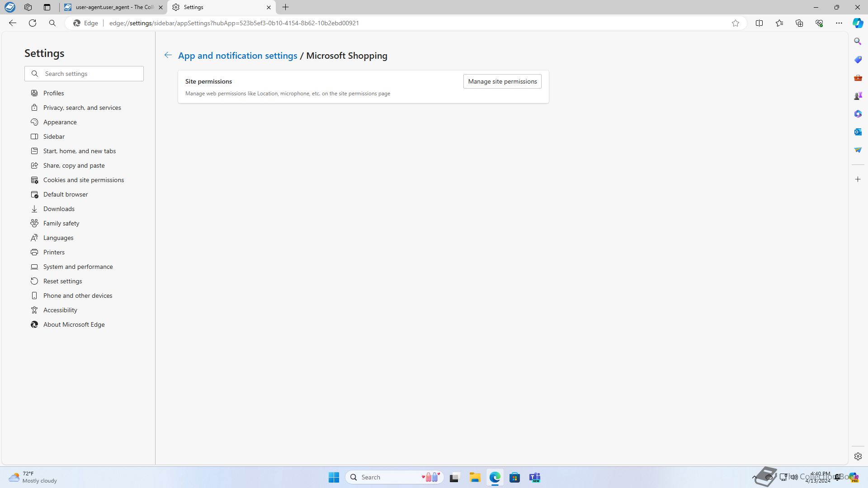Open Browser essentials heart icon
Image resolution: width=868 pixels, height=488 pixels.
(x=819, y=23)
